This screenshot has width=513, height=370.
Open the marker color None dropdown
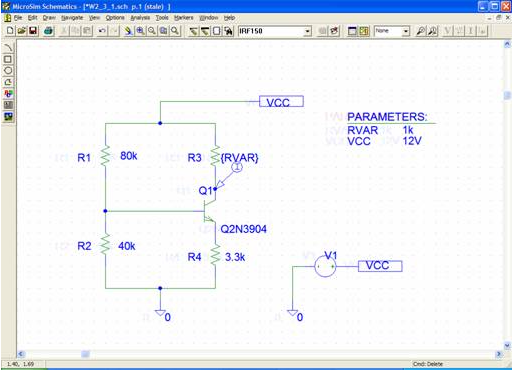406,31
